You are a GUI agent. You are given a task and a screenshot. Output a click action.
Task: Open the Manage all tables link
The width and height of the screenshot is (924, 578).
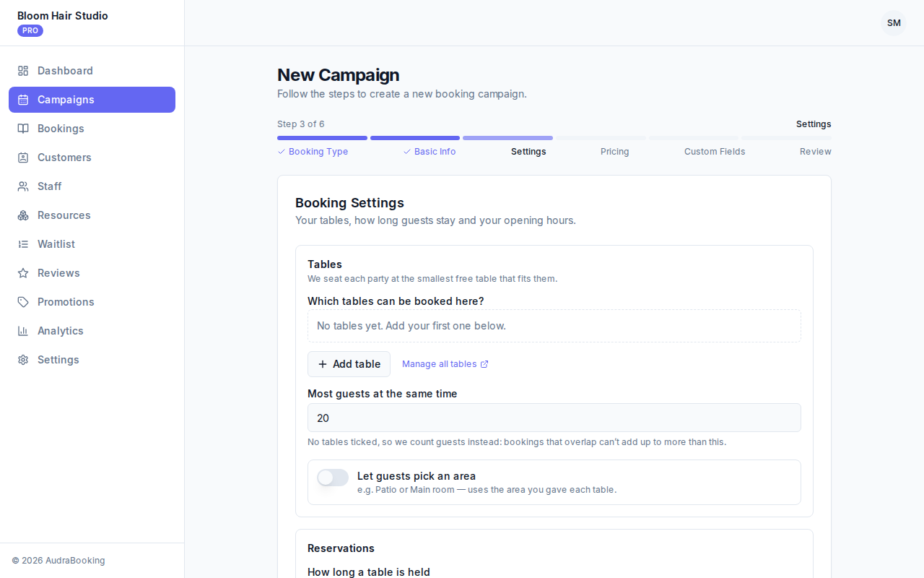[445, 364]
